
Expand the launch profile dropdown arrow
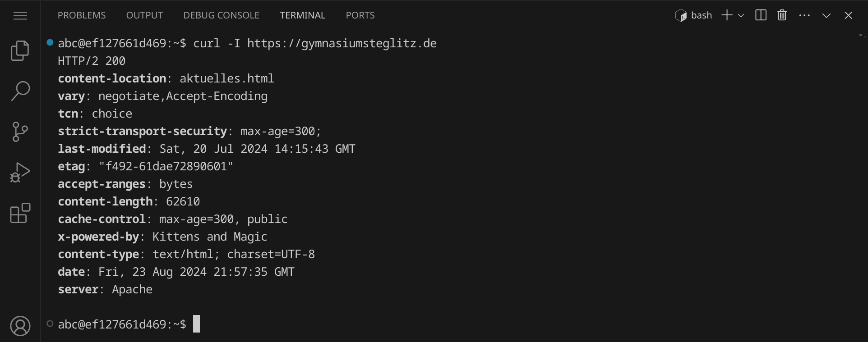point(741,15)
